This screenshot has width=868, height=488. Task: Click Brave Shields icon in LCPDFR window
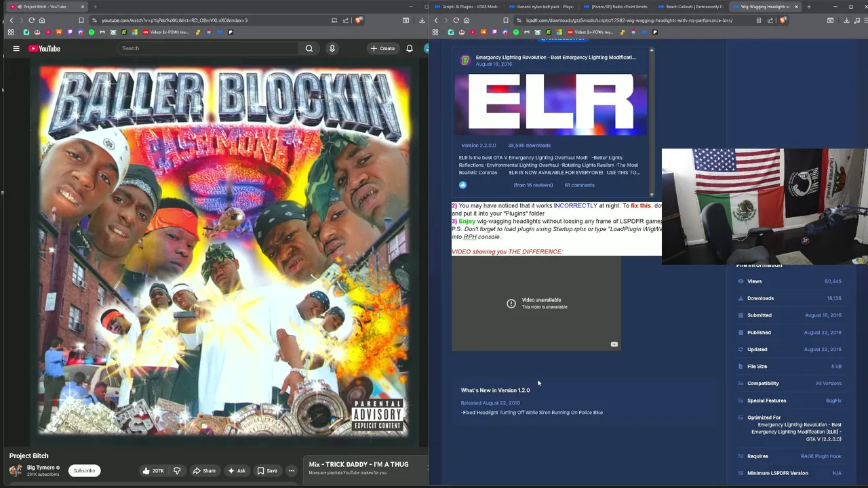[x=783, y=20]
